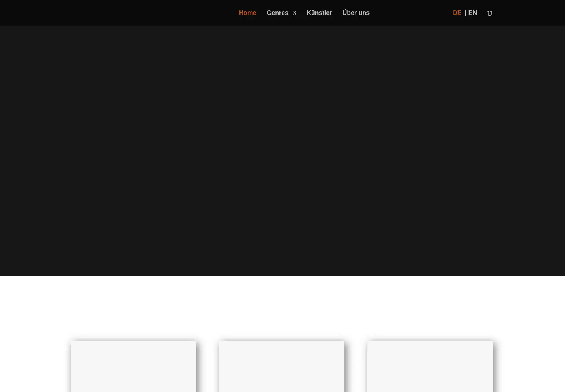This screenshot has width=565, height=392.
Task: Expand the Genres dropdown menu
Action: pyautogui.click(x=281, y=13)
